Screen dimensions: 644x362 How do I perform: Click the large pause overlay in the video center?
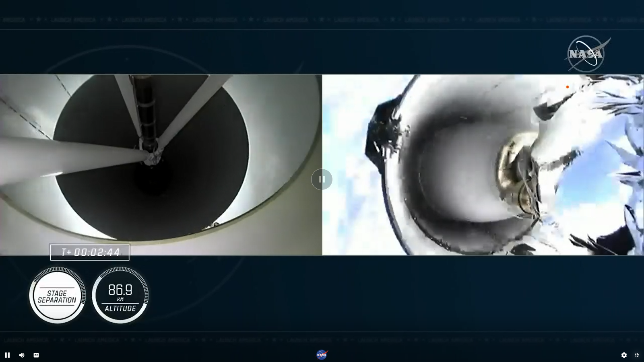click(x=322, y=179)
